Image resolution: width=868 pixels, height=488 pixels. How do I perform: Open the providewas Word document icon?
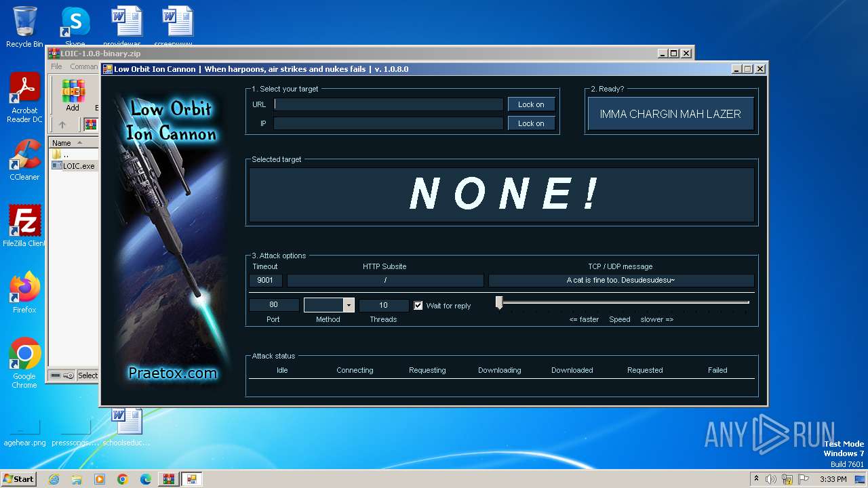coord(127,27)
